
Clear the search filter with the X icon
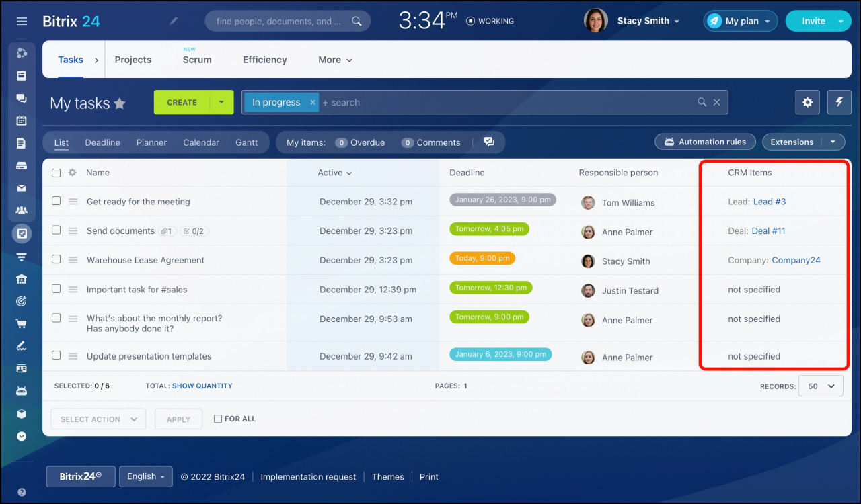click(x=717, y=102)
